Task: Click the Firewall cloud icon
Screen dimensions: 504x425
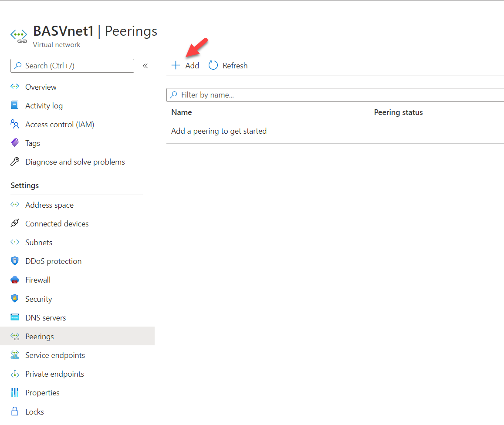Action: (x=15, y=280)
